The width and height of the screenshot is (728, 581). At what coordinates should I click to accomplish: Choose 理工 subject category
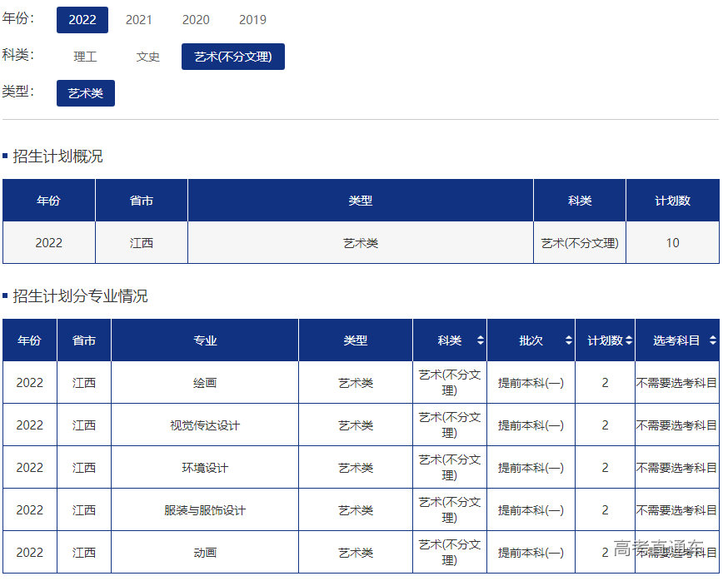coord(85,57)
